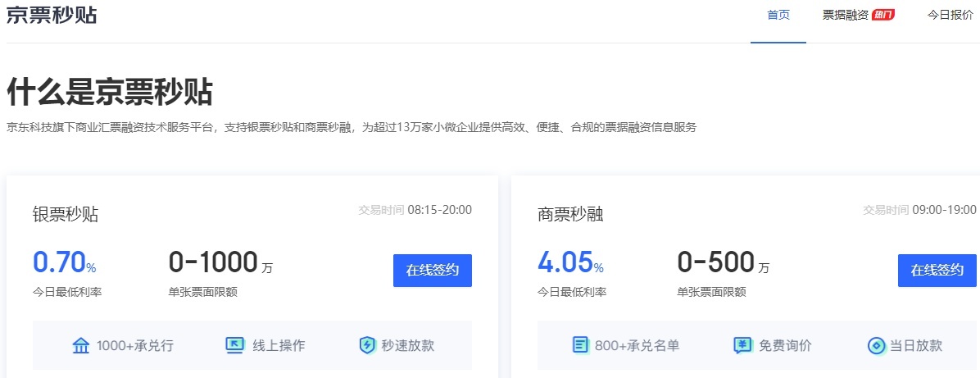Screen dimensions: 980x378
Task: Open the 首页 navigation tab
Action: pos(778,15)
